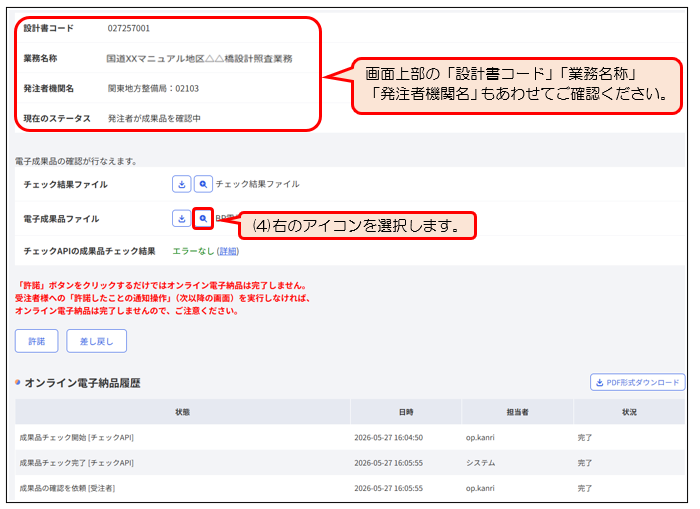Click the 日時 column header

pyautogui.click(x=406, y=412)
